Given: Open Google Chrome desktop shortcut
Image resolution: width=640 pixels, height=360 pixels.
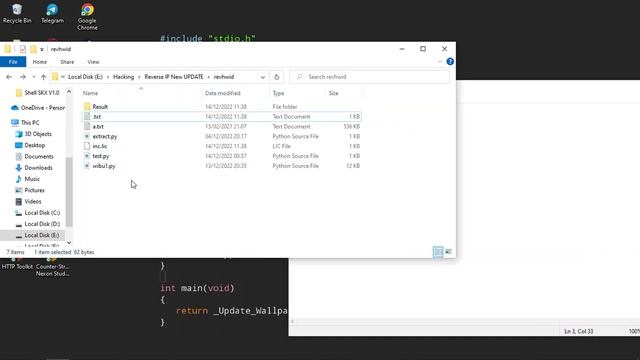Looking at the screenshot, I should pyautogui.click(x=87, y=17).
